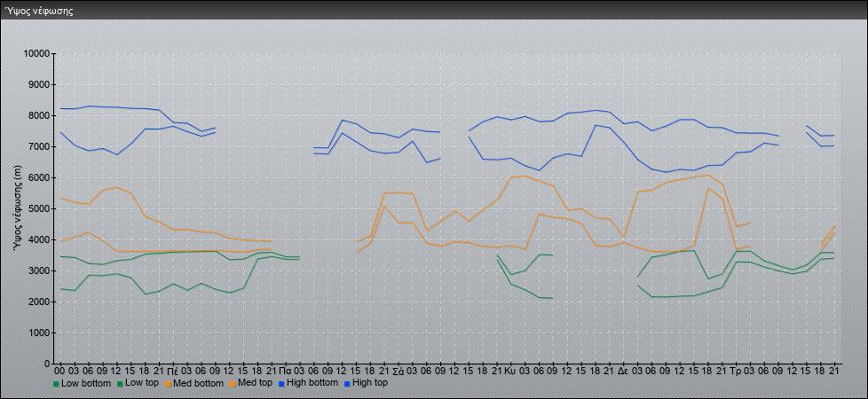Image resolution: width=868 pixels, height=399 pixels.
Task: Click the 4000 value on the y-axis
Action: (39, 239)
